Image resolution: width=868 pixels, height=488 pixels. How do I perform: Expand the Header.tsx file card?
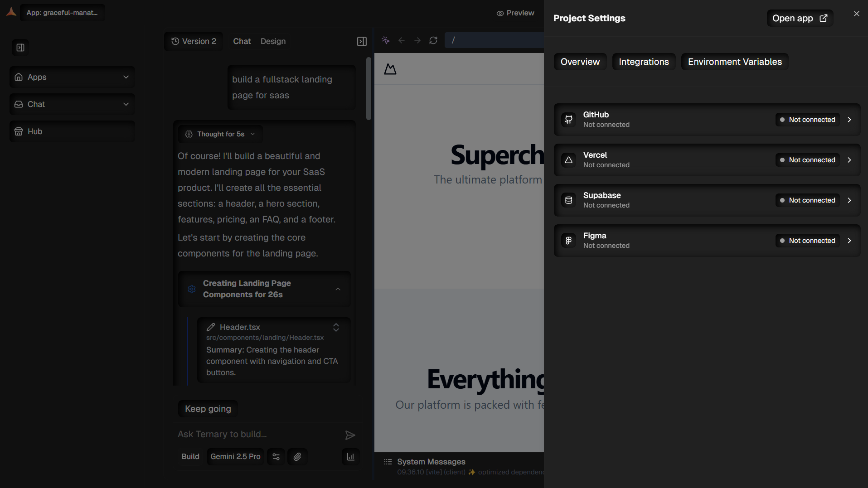[x=336, y=327]
